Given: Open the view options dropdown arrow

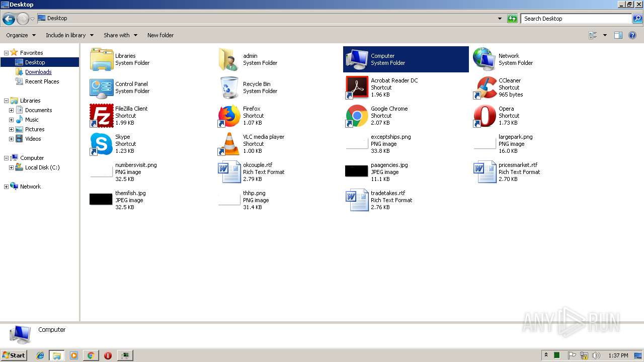Looking at the screenshot, I should pyautogui.click(x=605, y=35).
